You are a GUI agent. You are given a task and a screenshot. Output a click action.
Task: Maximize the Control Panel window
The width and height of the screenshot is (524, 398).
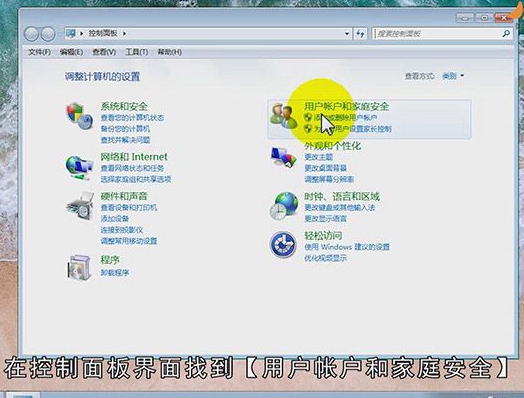[x=484, y=18]
